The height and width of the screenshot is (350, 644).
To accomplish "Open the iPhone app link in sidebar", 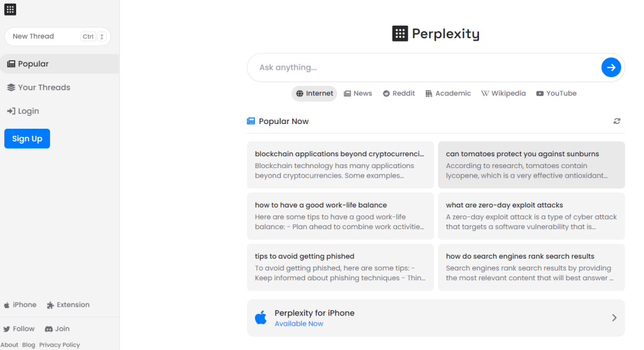I will coord(20,305).
